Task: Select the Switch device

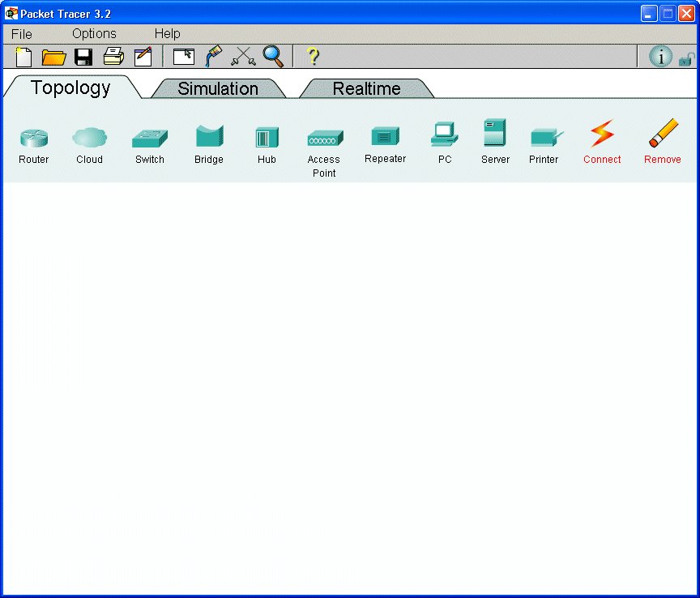Action: [x=150, y=146]
